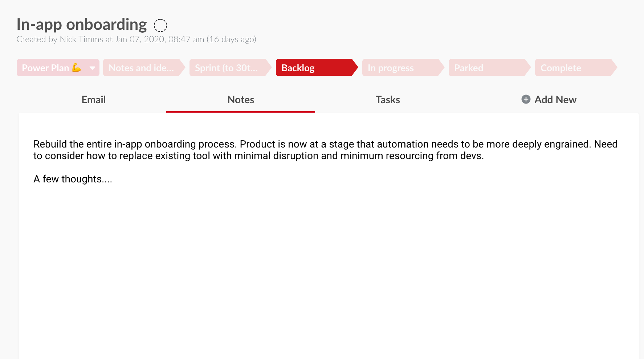Switch to the Email tab
This screenshot has width=644, height=359.
pyautogui.click(x=94, y=100)
